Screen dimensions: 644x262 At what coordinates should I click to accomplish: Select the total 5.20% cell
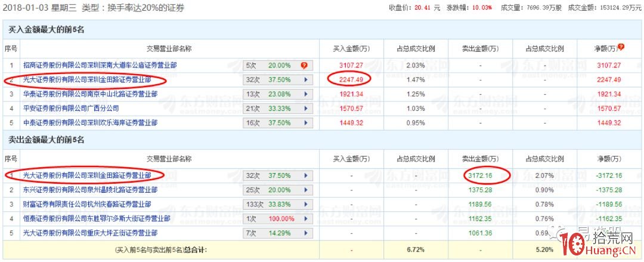click(544, 249)
